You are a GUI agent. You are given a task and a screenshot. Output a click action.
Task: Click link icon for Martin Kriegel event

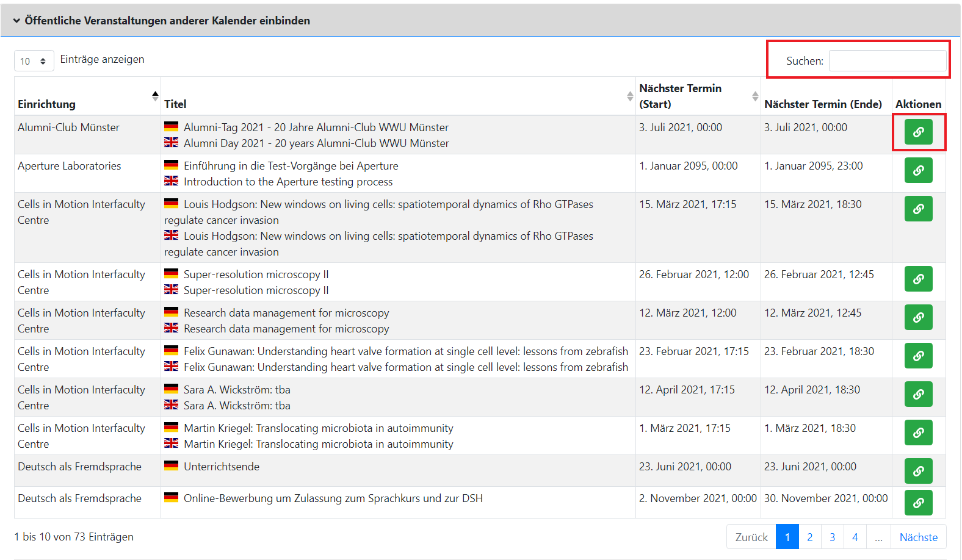[x=918, y=433]
